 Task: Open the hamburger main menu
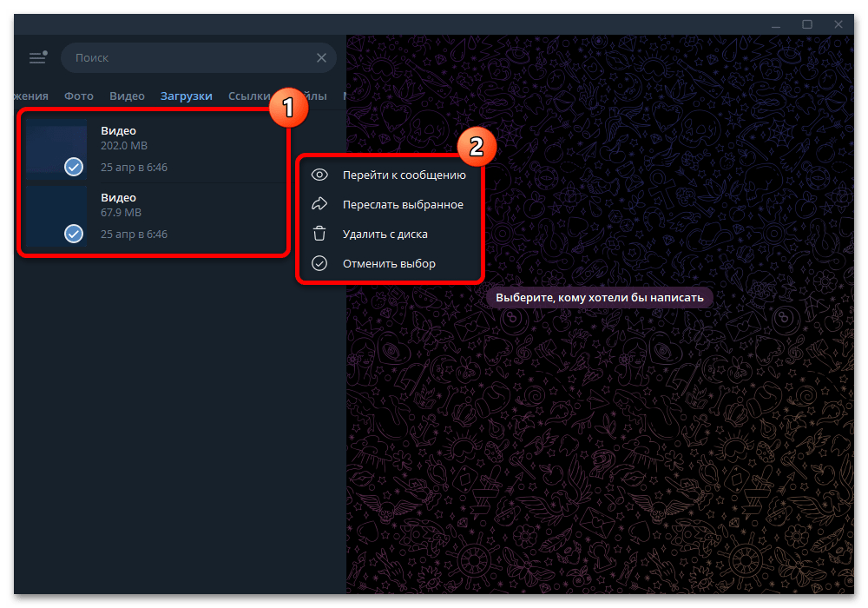[37, 57]
